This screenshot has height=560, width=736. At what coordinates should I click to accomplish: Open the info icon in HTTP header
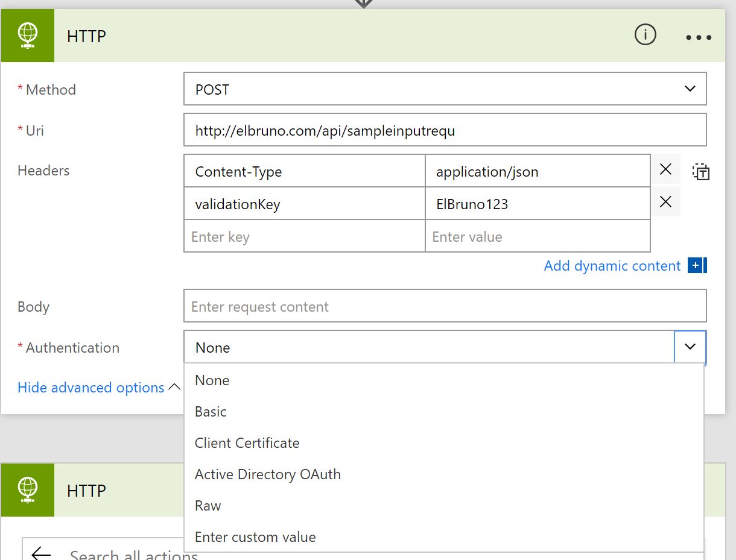tap(645, 36)
